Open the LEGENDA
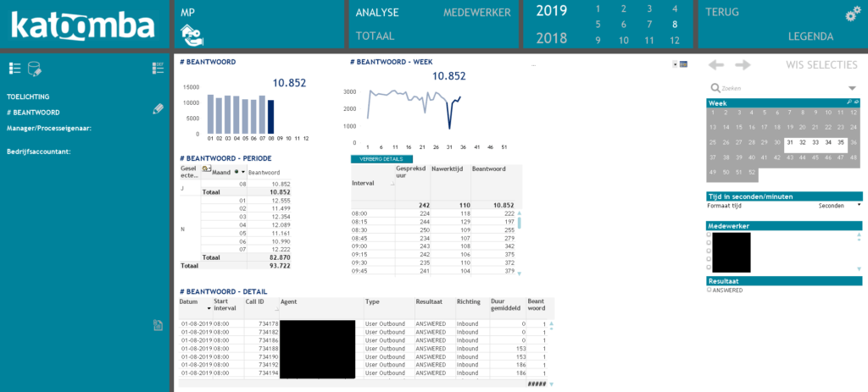Viewport: 868px width, 392px height. [x=810, y=37]
